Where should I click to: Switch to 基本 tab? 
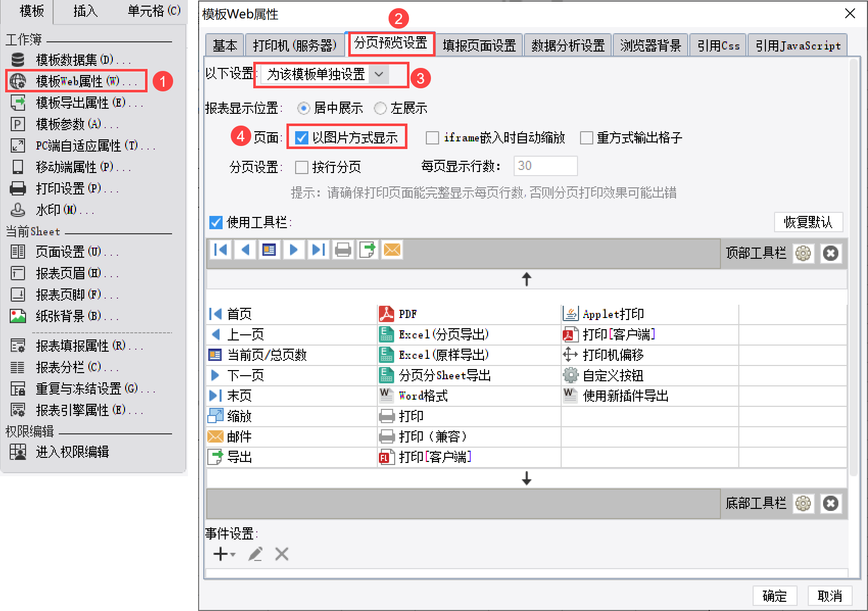[x=225, y=45]
